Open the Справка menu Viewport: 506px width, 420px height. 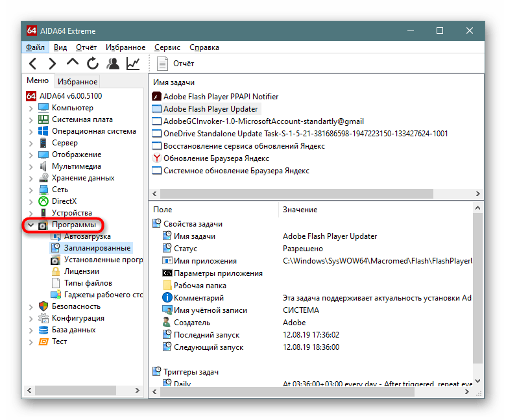[204, 47]
